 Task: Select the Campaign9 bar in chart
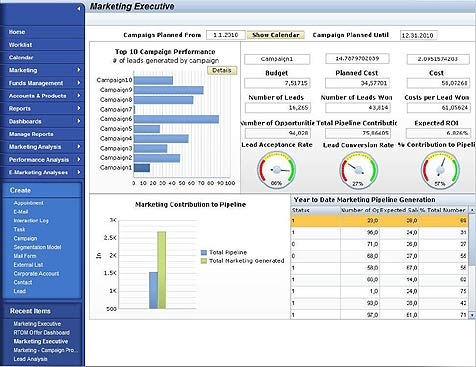[169, 90]
